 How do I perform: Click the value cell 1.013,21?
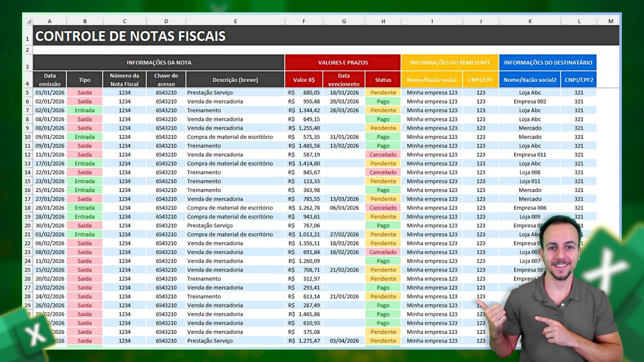tap(304, 234)
